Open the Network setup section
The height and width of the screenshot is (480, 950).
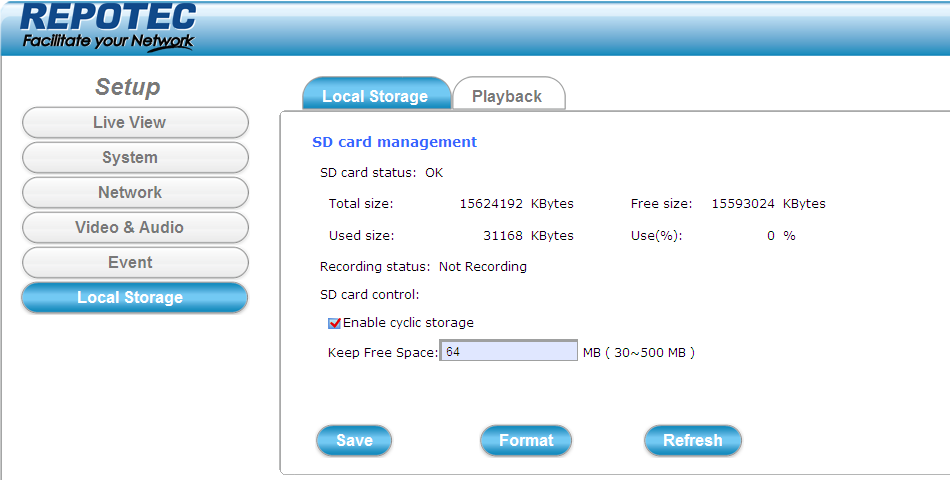(134, 192)
